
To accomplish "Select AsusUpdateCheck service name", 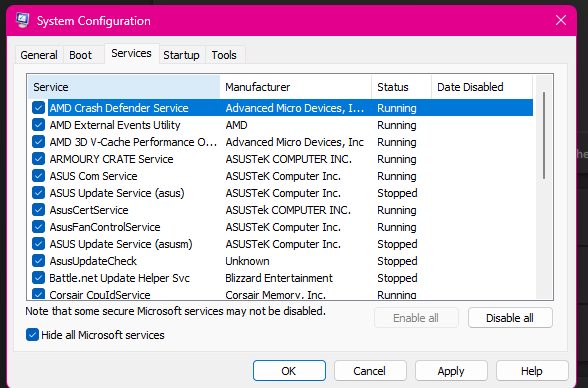I will click(x=93, y=261).
